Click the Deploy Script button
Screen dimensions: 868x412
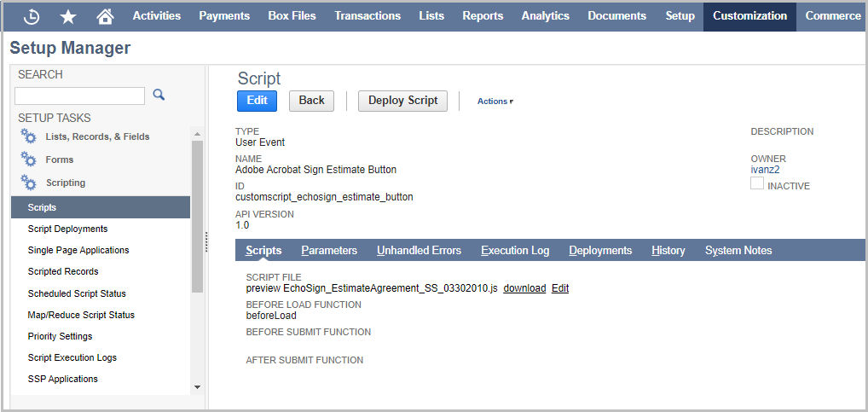pyautogui.click(x=402, y=101)
